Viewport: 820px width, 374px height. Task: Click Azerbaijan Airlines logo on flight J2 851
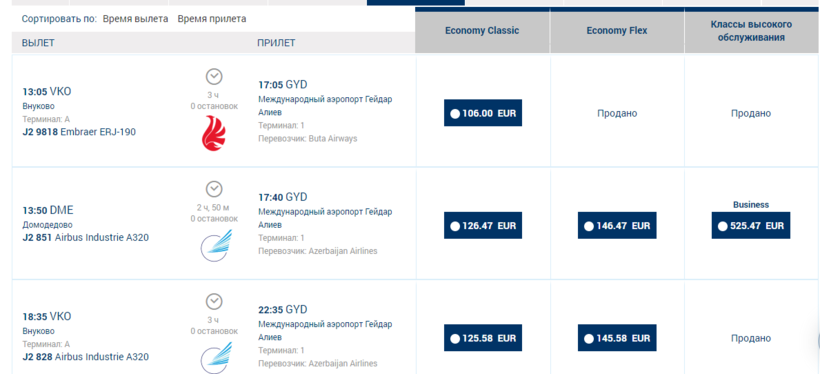click(217, 246)
